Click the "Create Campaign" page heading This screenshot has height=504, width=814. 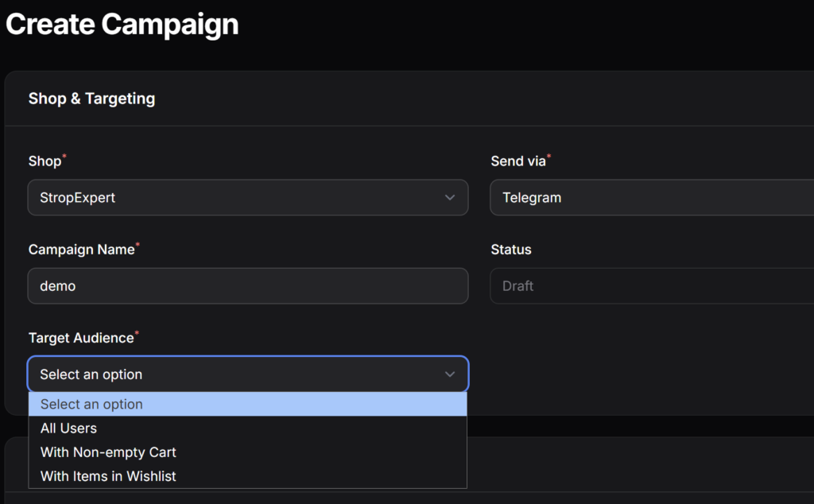point(122,25)
